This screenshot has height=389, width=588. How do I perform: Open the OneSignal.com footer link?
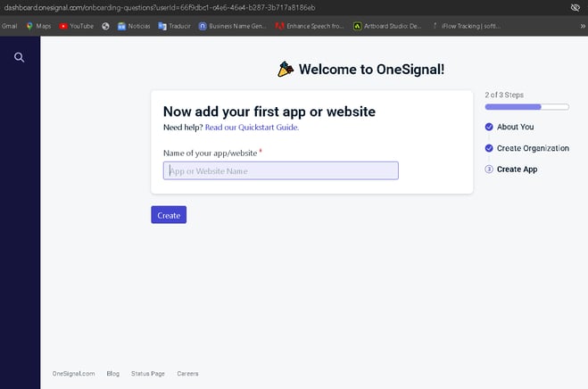tap(73, 374)
